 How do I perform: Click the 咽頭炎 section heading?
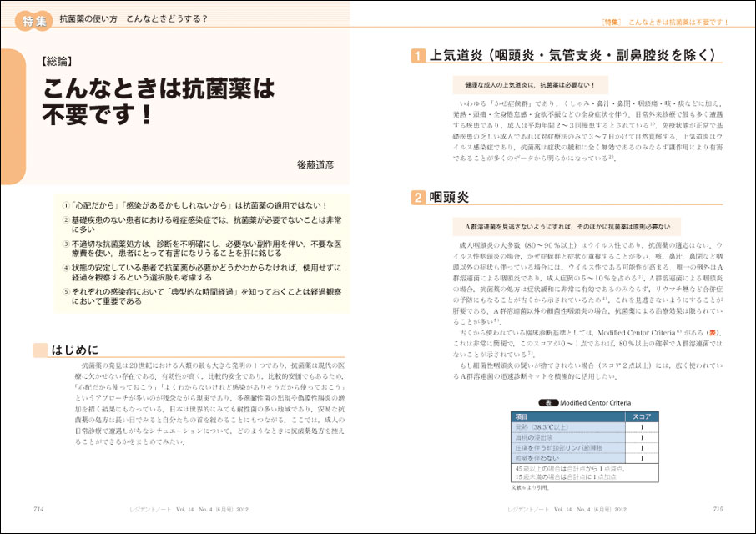point(450,198)
